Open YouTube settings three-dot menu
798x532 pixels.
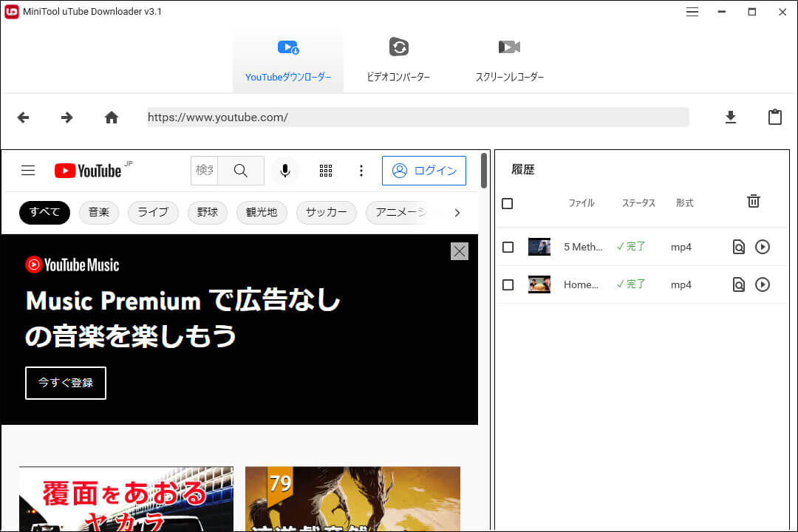(361, 171)
